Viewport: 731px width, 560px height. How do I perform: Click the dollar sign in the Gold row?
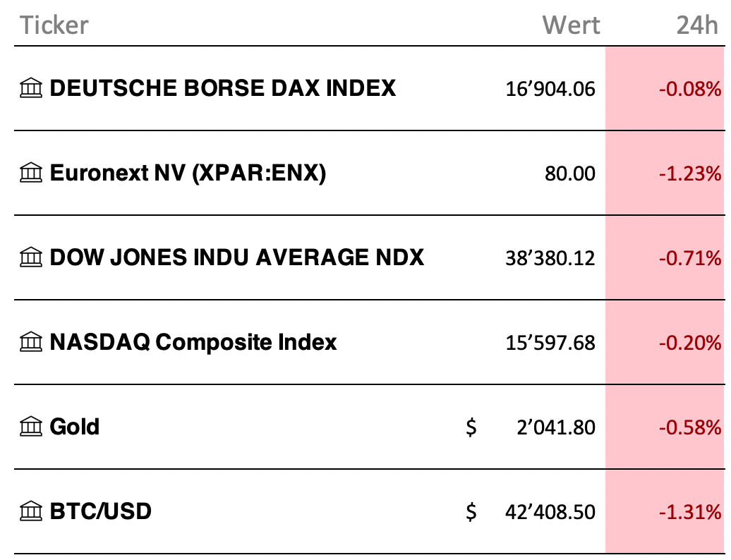pyautogui.click(x=471, y=427)
